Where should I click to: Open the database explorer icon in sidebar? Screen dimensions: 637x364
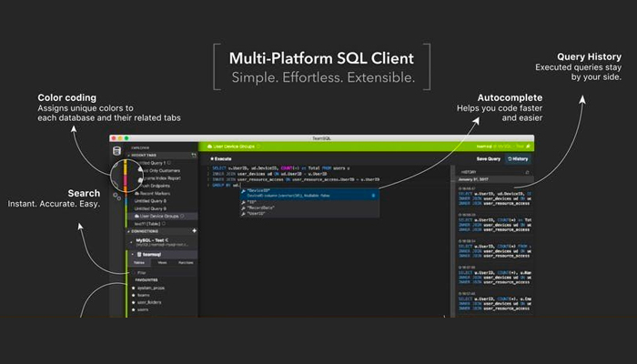(x=116, y=151)
